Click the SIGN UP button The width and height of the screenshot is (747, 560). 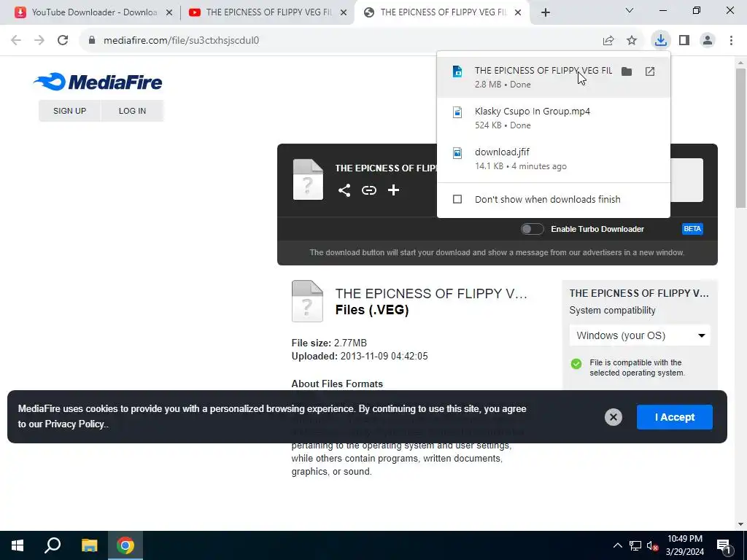(69, 111)
